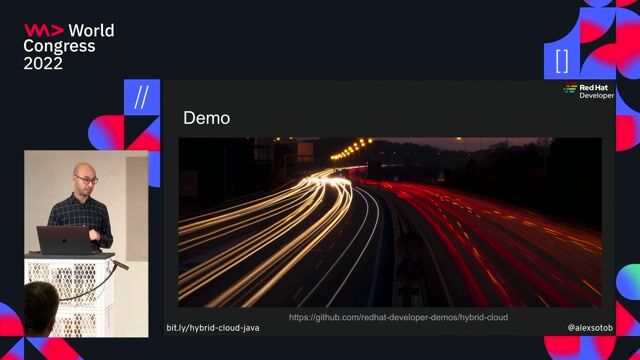Image resolution: width=640 pixels, height=360 pixels.
Task: Open the bit.ly/hybrid-cloud-java short link
Action: point(213,328)
